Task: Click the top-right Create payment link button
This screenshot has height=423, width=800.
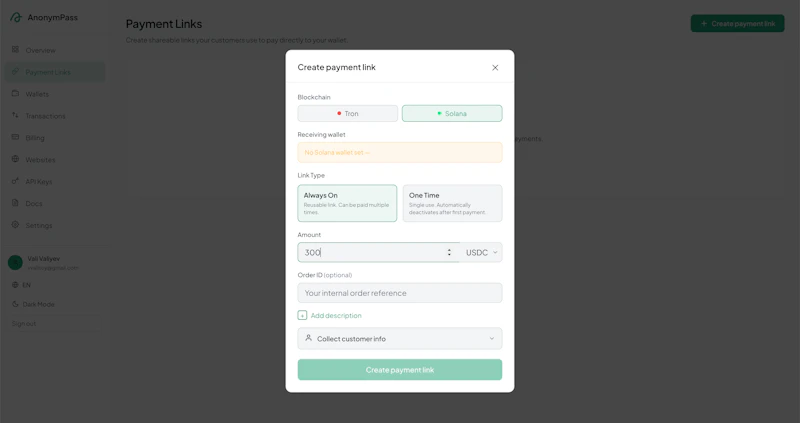Action: click(x=738, y=23)
